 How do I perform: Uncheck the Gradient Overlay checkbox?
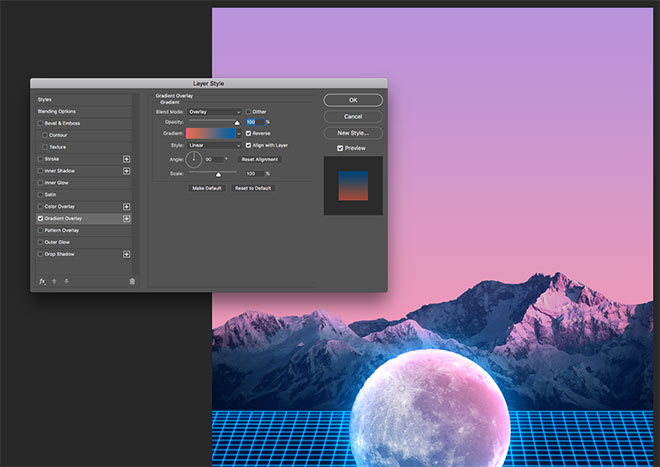click(x=40, y=218)
